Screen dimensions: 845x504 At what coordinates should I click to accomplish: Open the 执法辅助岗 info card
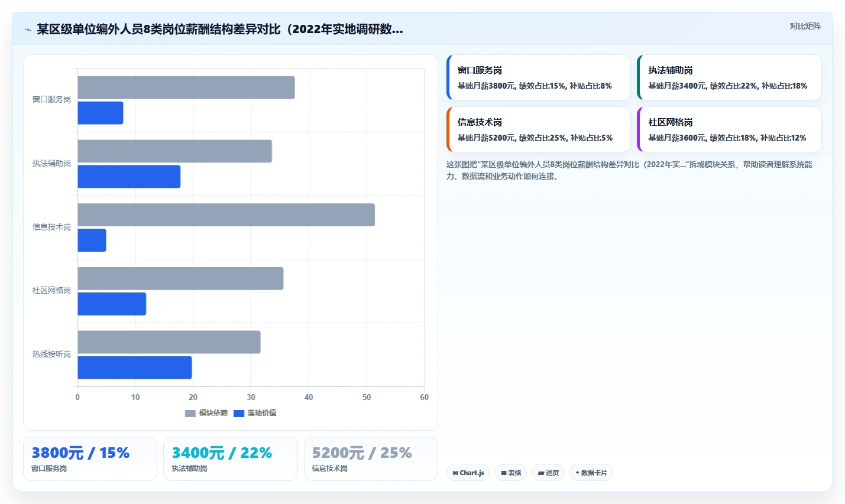point(729,77)
